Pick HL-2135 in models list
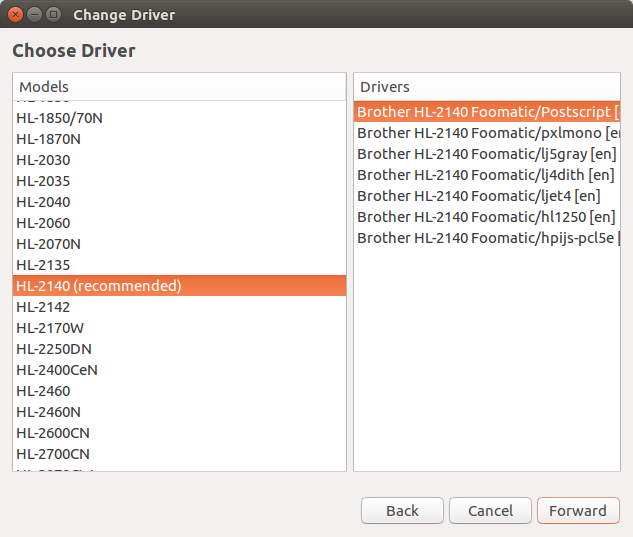 tap(179, 265)
